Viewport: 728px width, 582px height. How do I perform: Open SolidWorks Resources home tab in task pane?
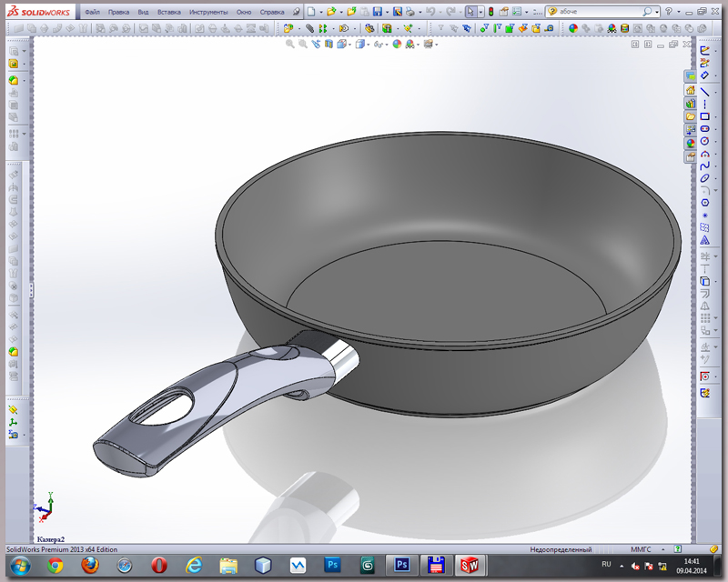click(x=691, y=90)
